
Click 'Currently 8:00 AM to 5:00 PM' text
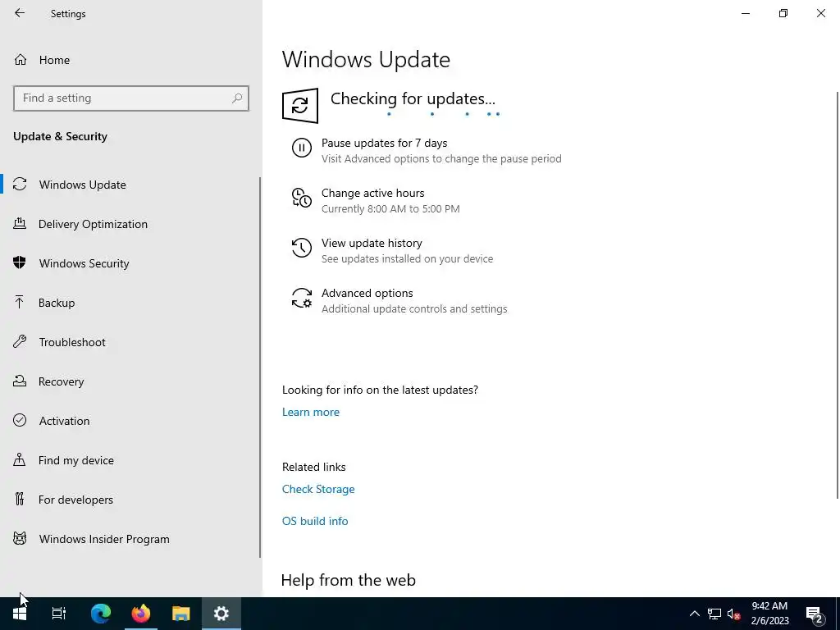coord(390,209)
